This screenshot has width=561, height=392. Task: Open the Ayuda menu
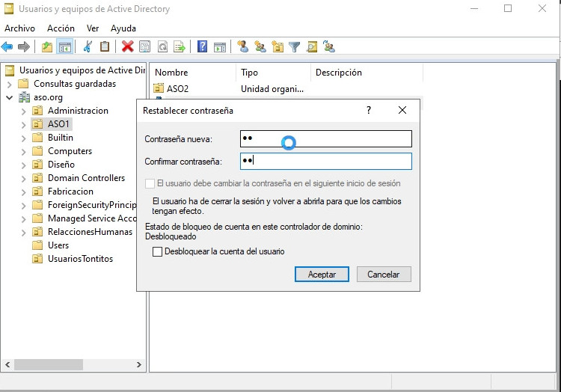click(x=123, y=28)
